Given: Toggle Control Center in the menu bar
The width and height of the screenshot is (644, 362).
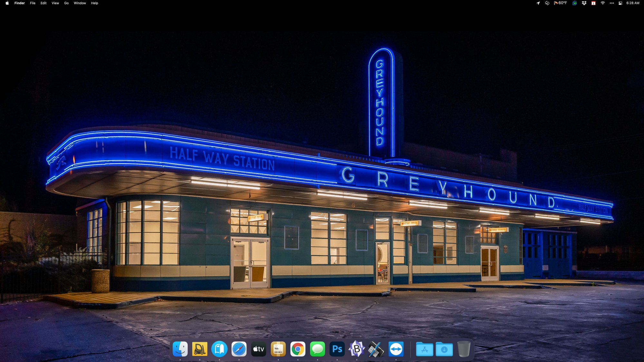Looking at the screenshot, I should click(620, 3).
